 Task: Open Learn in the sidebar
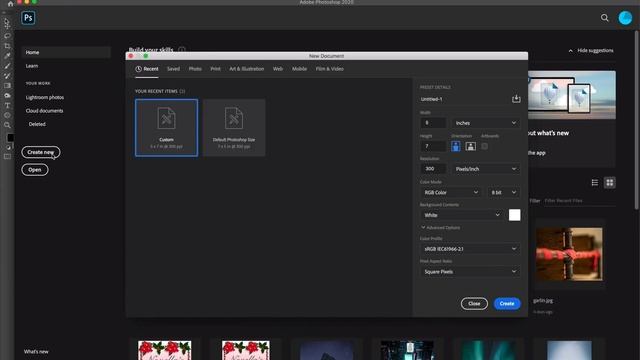coord(32,66)
